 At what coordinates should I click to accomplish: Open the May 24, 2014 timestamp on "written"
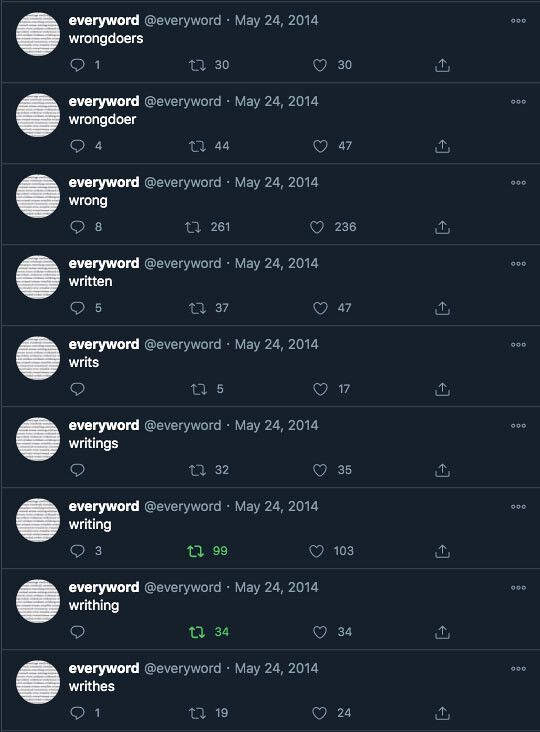(x=276, y=263)
